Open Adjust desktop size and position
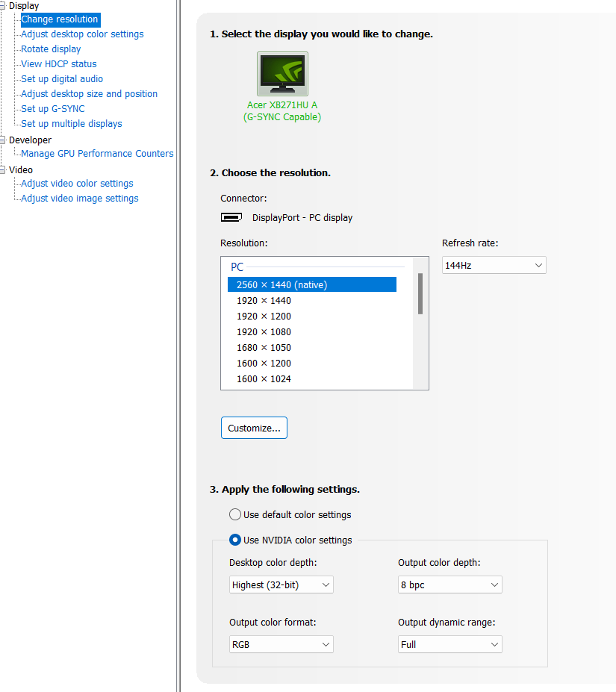The height and width of the screenshot is (692, 616). coord(89,94)
